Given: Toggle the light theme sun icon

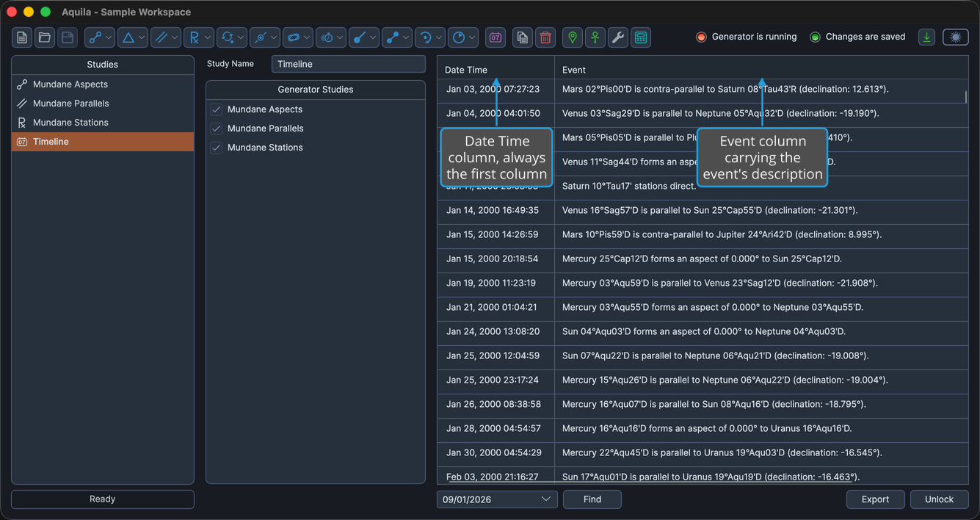Looking at the screenshot, I should (956, 37).
